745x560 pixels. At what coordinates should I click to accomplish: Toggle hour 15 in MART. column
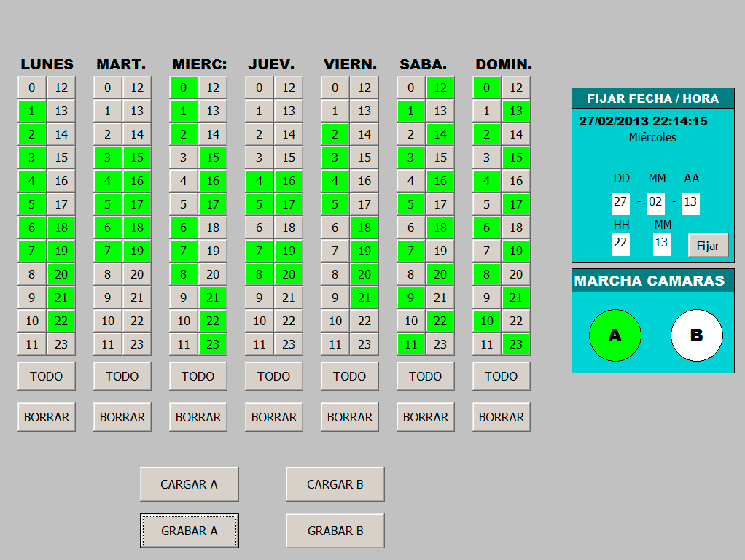tap(137, 157)
